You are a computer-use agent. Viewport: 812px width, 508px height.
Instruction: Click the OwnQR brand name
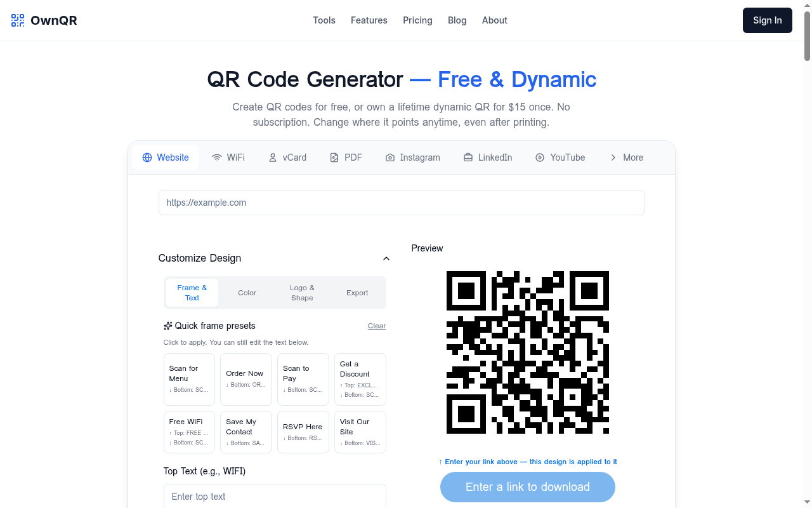[x=54, y=20]
